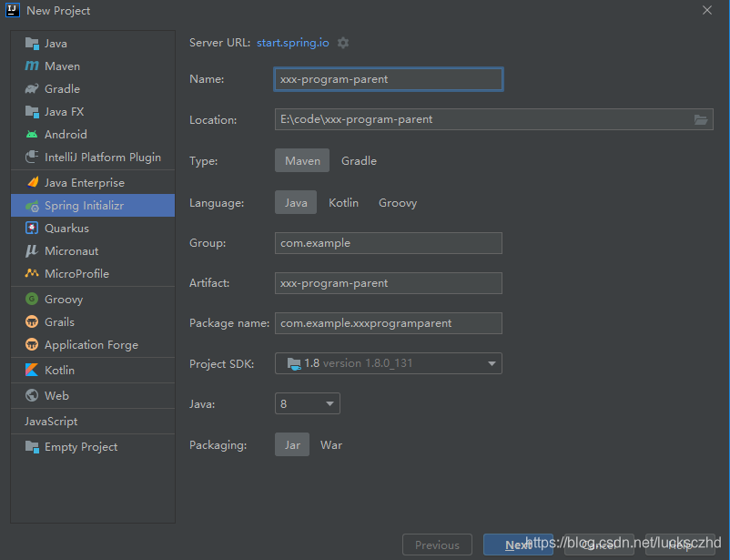Select Empty Project entry

(x=93, y=446)
